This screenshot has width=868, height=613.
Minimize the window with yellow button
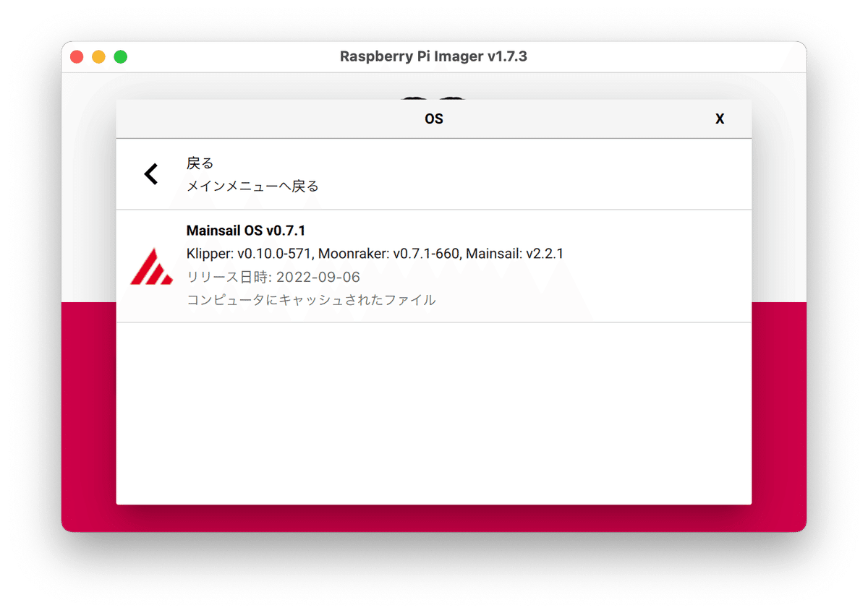tap(98, 56)
